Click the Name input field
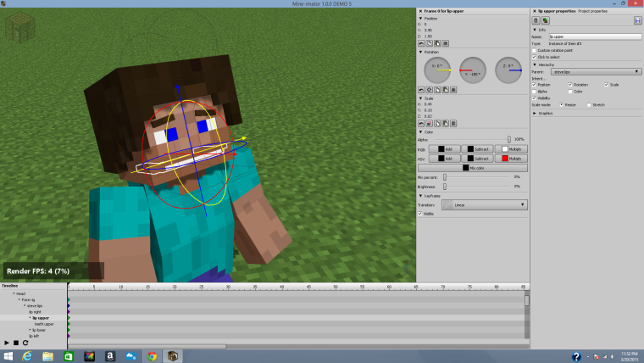Viewport: 644px width, 363px height. coord(594,37)
